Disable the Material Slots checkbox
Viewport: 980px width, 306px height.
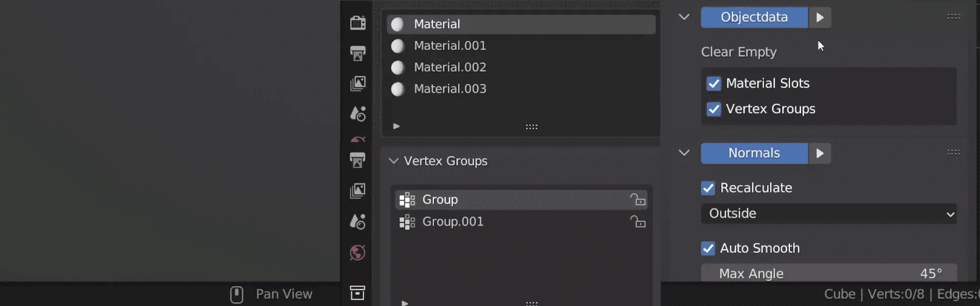pyautogui.click(x=714, y=83)
